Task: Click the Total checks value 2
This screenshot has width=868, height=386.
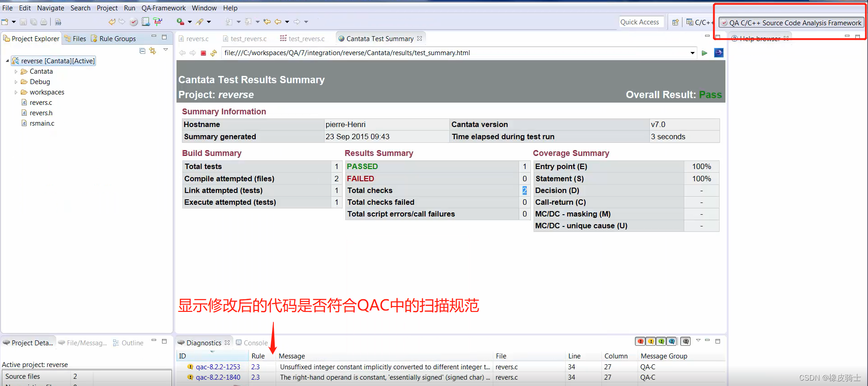Action: point(525,190)
